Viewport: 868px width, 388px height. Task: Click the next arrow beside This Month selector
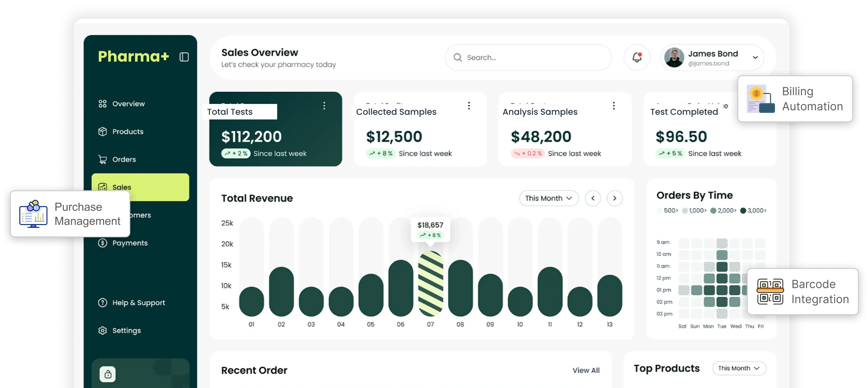[615, 198]
